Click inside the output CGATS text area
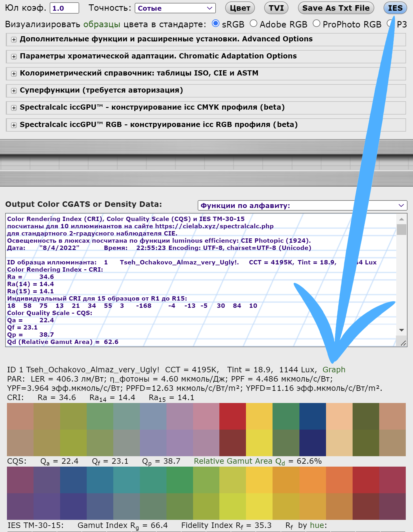This screenshot has height=532, width=413. 201,280
